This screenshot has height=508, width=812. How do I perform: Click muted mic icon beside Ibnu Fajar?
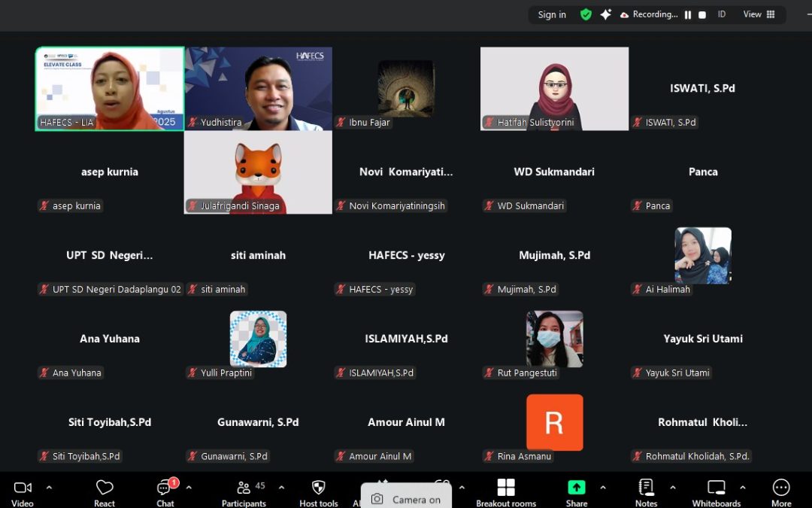coord(341,123)
